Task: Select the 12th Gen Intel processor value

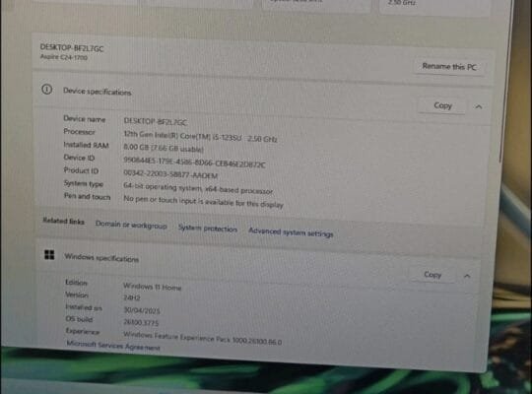Action: (x=200, y=137)
